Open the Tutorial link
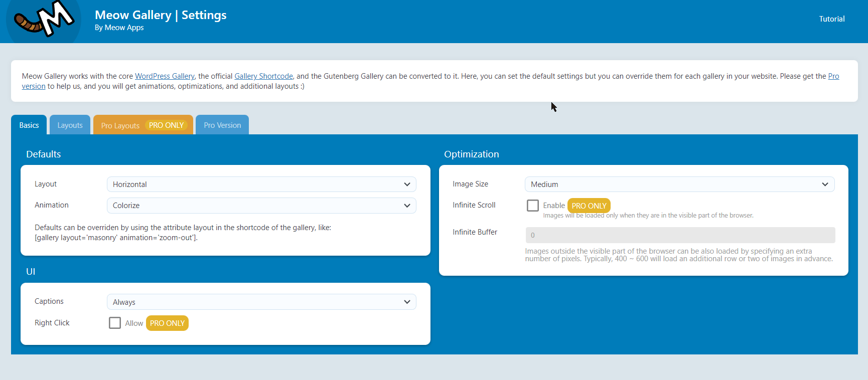Image resolution: width=868 pixels, height=380 pixels. (x=832, y=19)
